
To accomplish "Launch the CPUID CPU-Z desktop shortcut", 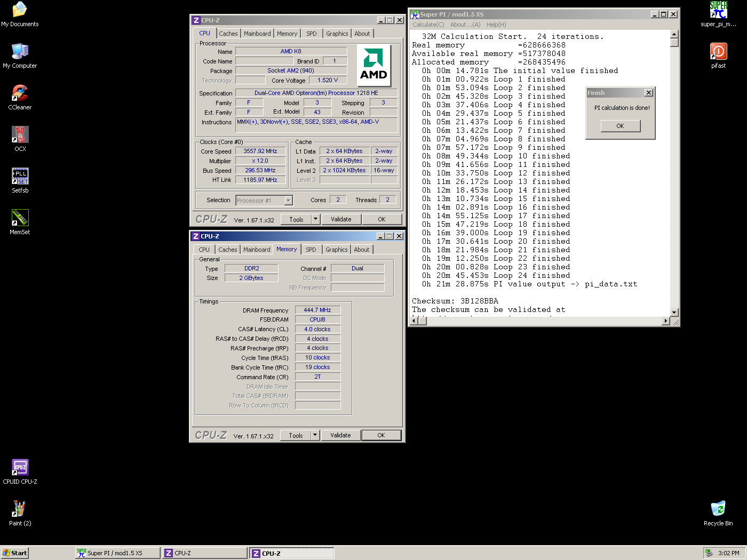I will tap(20, 472).
